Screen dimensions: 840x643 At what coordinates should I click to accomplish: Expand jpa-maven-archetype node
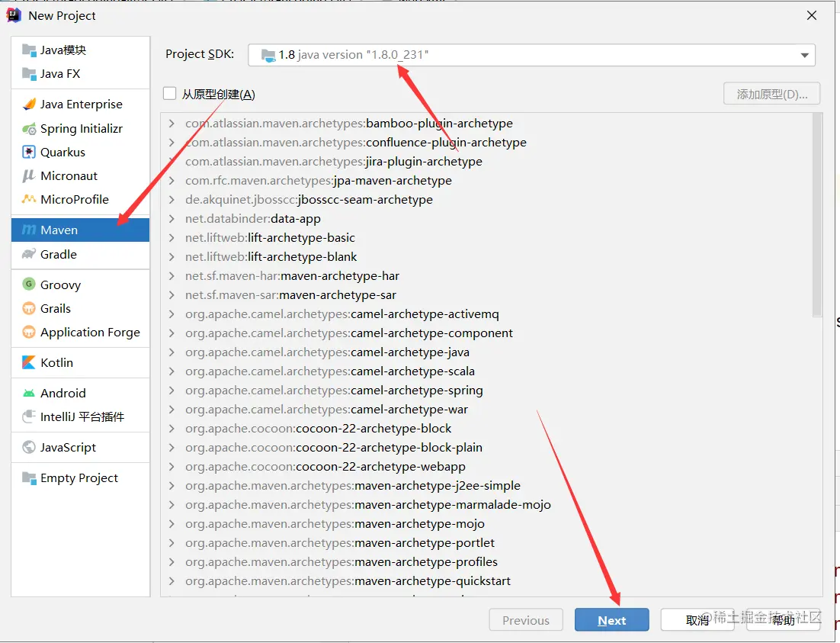point(172,181)
